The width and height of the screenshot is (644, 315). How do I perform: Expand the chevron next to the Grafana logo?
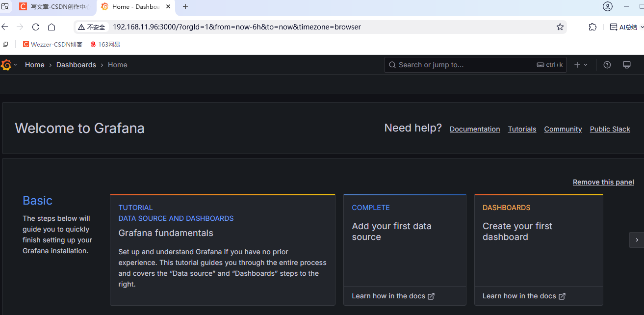(15, 65)
